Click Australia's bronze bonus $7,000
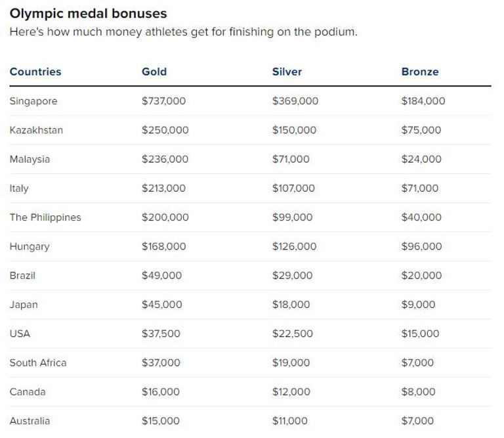The image size is (504, 438). 417,421
